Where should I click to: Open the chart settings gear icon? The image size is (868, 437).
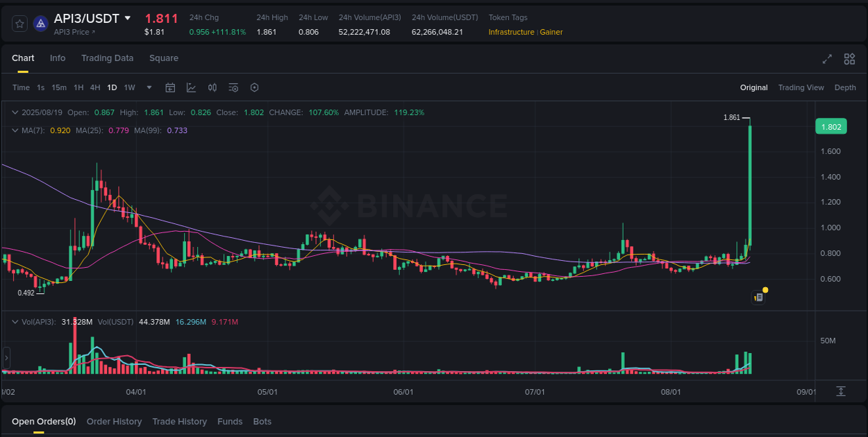pos(254,87)
